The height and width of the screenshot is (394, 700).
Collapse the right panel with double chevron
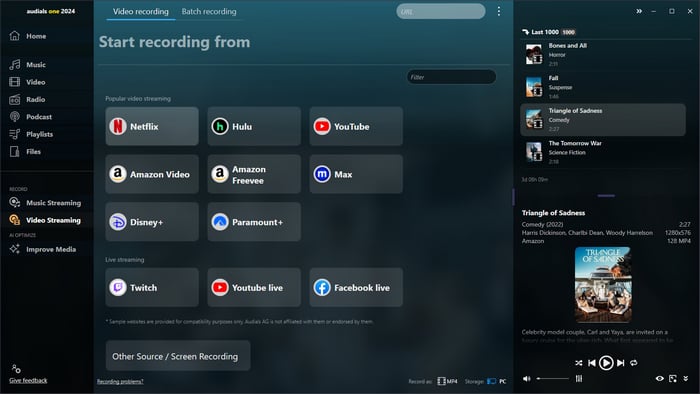[x=639, y=11]
